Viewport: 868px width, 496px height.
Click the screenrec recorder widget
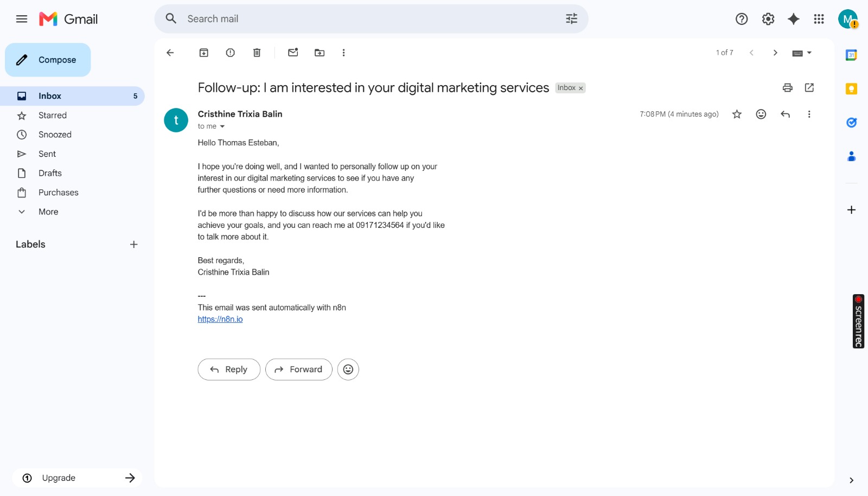click(858, 321)
